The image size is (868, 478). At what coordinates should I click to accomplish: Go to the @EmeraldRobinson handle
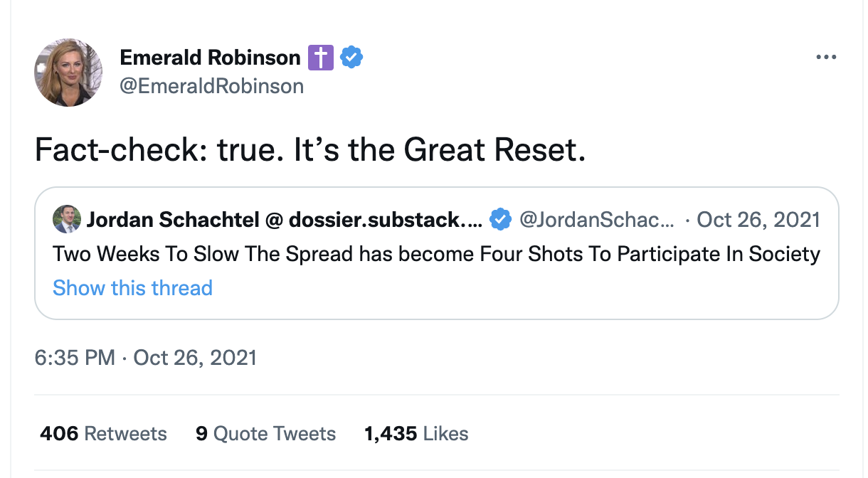point(211,87)
